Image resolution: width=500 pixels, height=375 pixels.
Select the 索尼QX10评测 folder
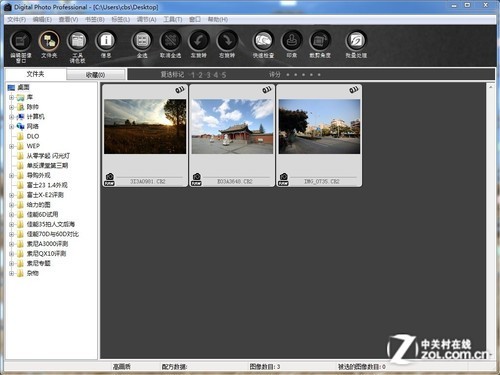click(46, 254)
